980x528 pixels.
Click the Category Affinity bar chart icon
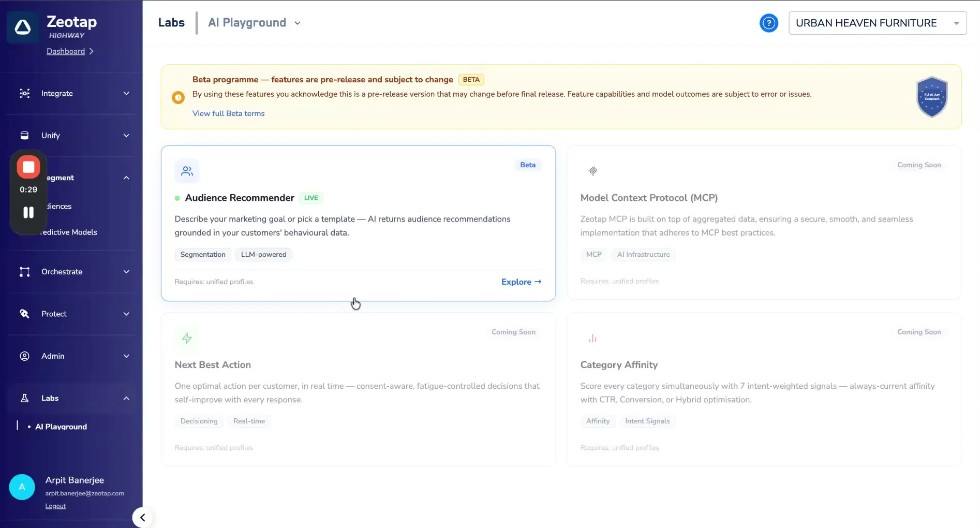click(x=592, y=338)
